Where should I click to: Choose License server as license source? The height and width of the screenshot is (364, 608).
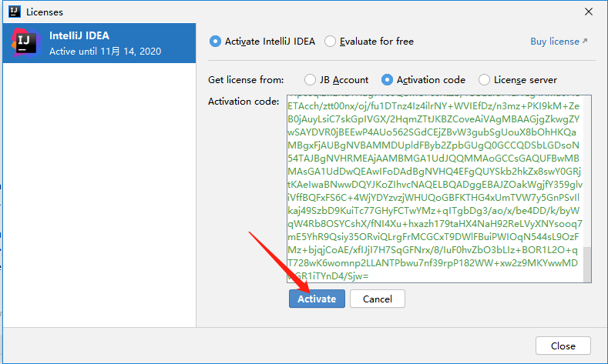[518, 80]
